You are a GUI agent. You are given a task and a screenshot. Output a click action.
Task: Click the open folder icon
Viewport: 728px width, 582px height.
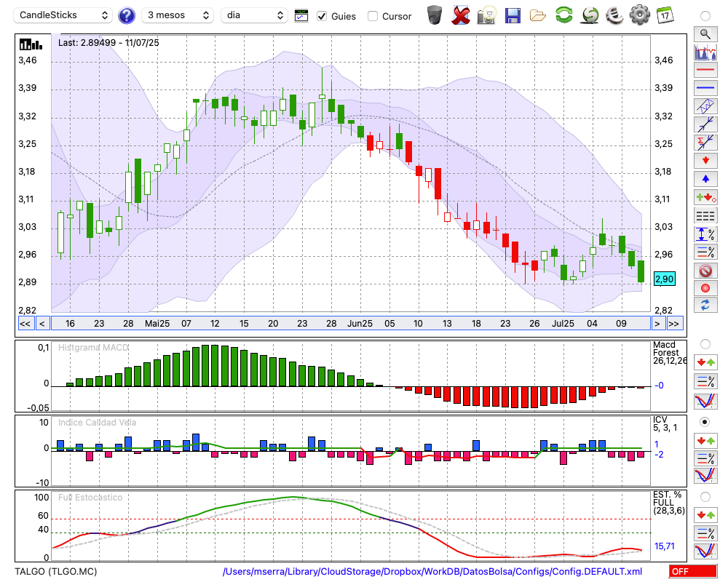coord(538,16)
